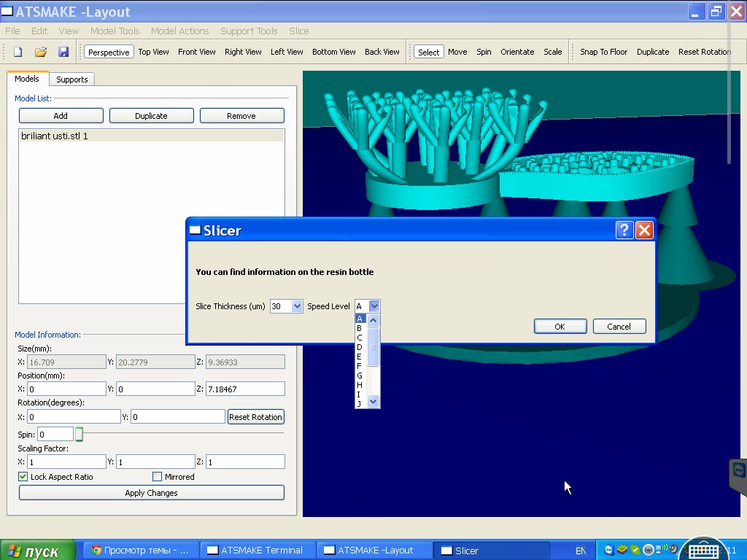Confirm slicing with OK button
Image resolution: width=747 pixels, height=560 pixels.
click(x=560, y=326)
